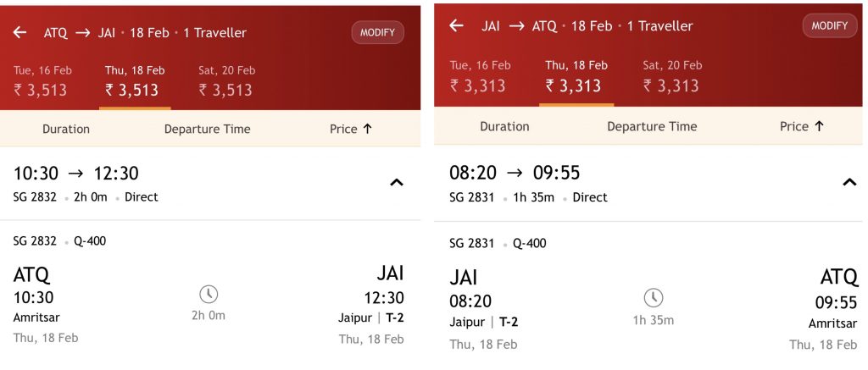The width and height of the screenshot is (868, 370).
Task: Go back from ATQ to JAI search
Action: pyautogui.click(x=19, y=33)
